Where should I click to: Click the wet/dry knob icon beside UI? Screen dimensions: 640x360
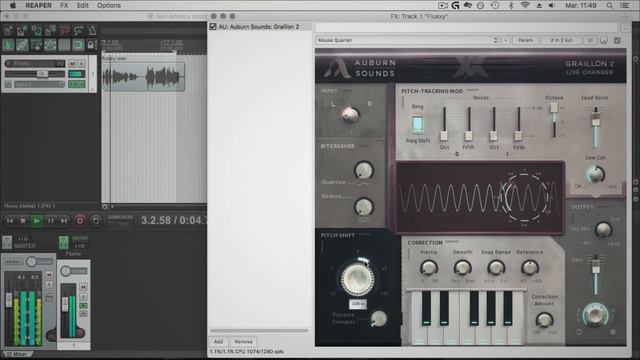(x=604, y=40)
